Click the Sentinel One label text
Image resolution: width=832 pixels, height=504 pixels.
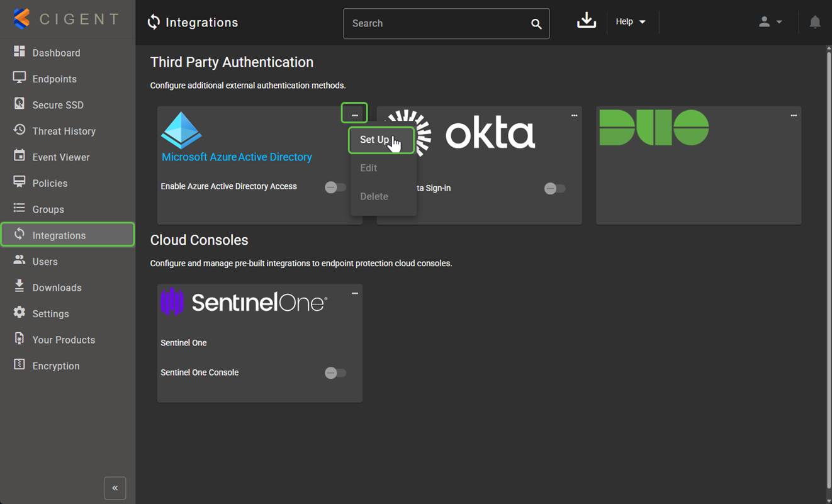184,343
